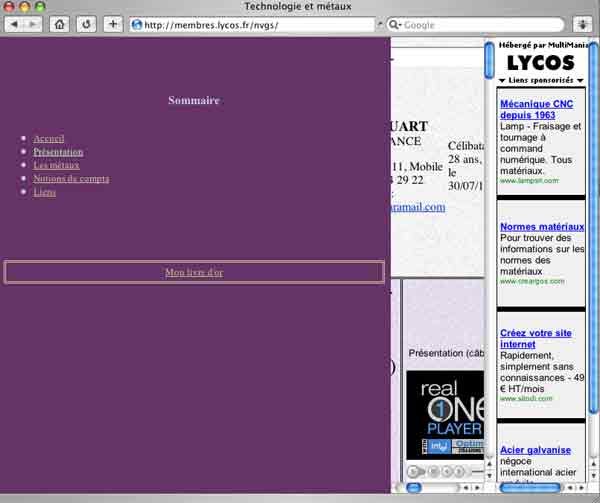Click the address bar URL field

pyautogui.click(x=253, y=25)
